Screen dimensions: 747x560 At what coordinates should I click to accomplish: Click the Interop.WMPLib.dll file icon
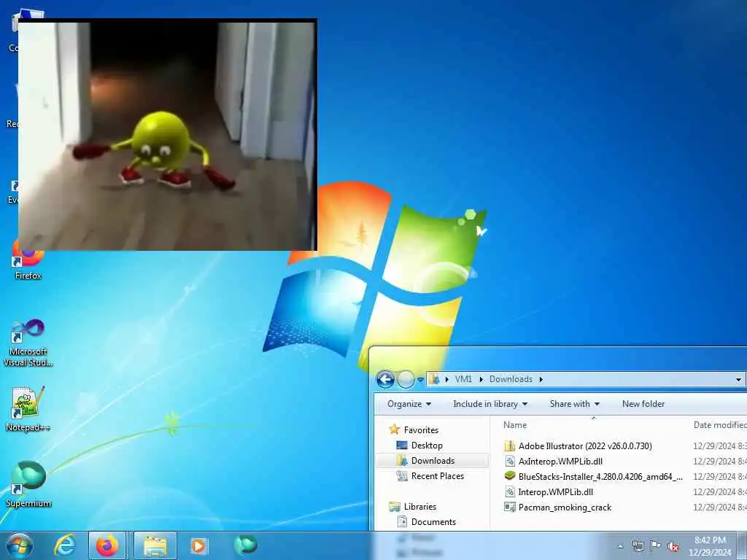click(x=510, y=492)
